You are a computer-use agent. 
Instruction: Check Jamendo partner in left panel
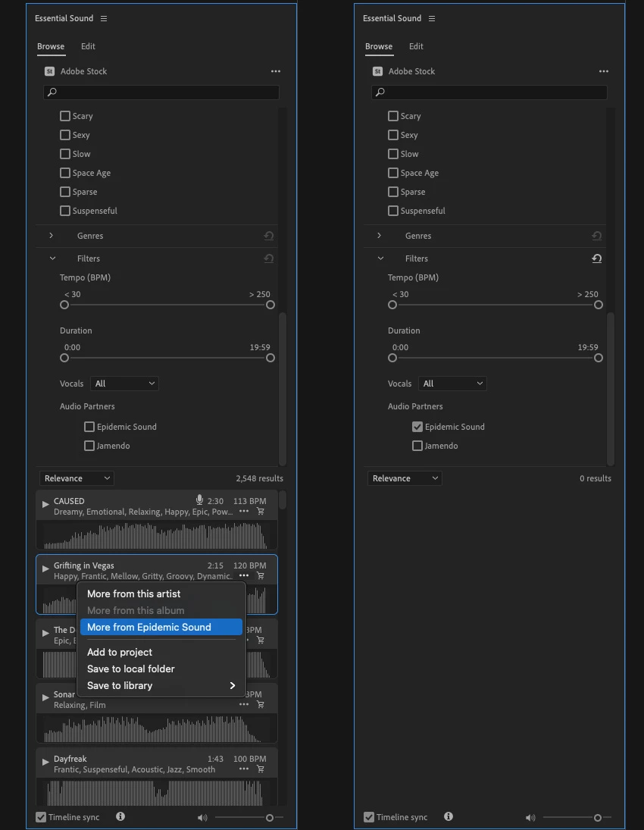(89, 446)
